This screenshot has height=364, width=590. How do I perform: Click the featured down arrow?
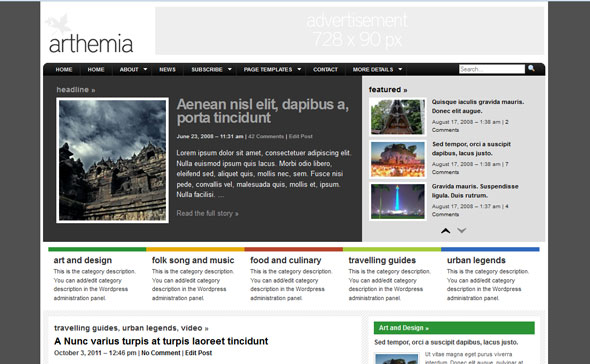[x=462, y=230]
